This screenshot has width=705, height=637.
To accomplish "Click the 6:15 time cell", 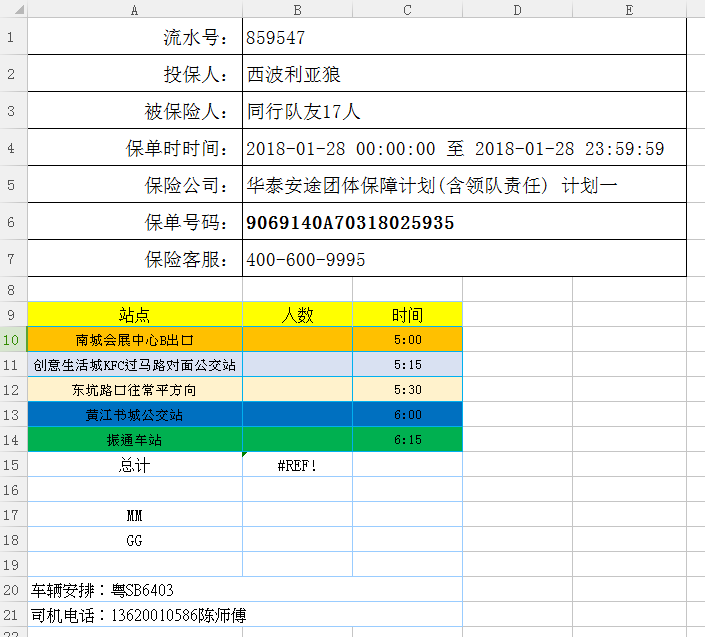I will point(407,439).
